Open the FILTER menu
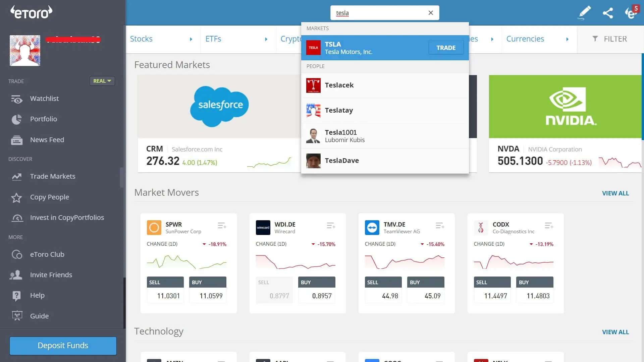The image size is (644, 362). (x=610, y=39)
